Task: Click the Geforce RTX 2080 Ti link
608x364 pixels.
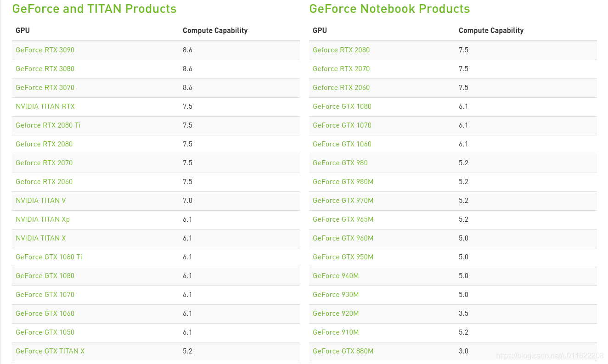Action: 48,125
